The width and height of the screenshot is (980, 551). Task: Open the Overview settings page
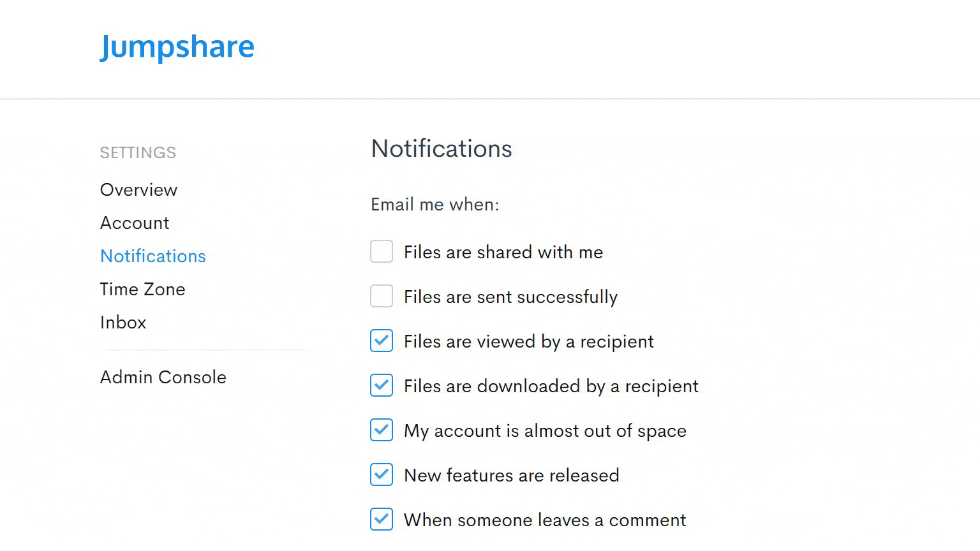coord(138,190)
